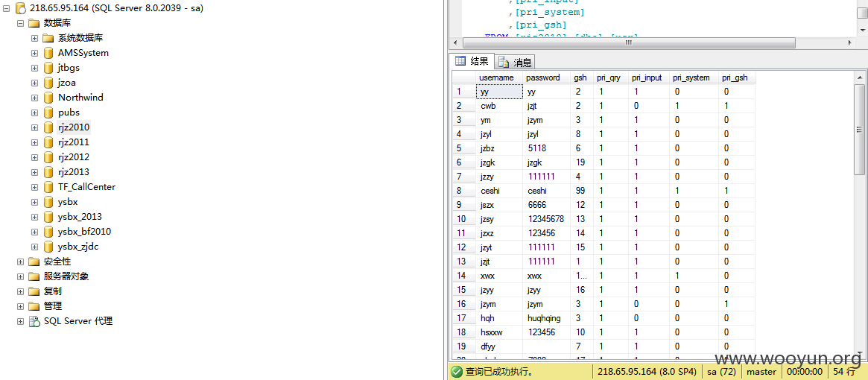The image size is (868, 380).
Task: Select the pubs database label
Action: click(x=69, y=113)
